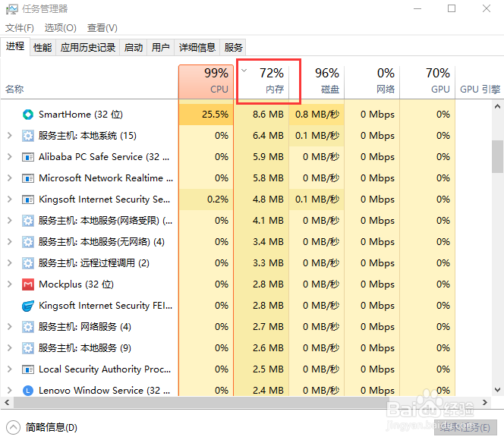This screenshot has height=443, width=504.
Task: Switch to the 详细信息 tab
Action: (197, 48)
